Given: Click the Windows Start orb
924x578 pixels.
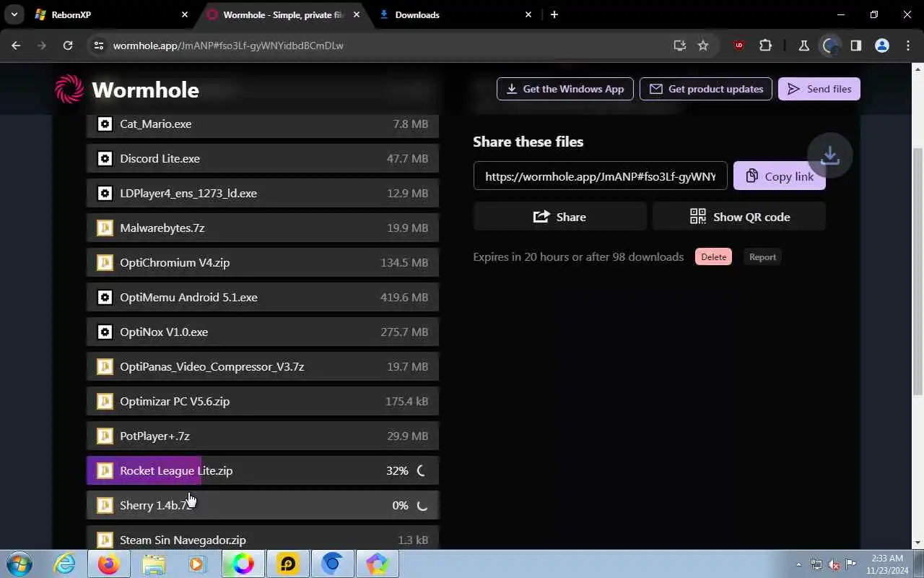Looking at the screenshot, I should 20,564.
